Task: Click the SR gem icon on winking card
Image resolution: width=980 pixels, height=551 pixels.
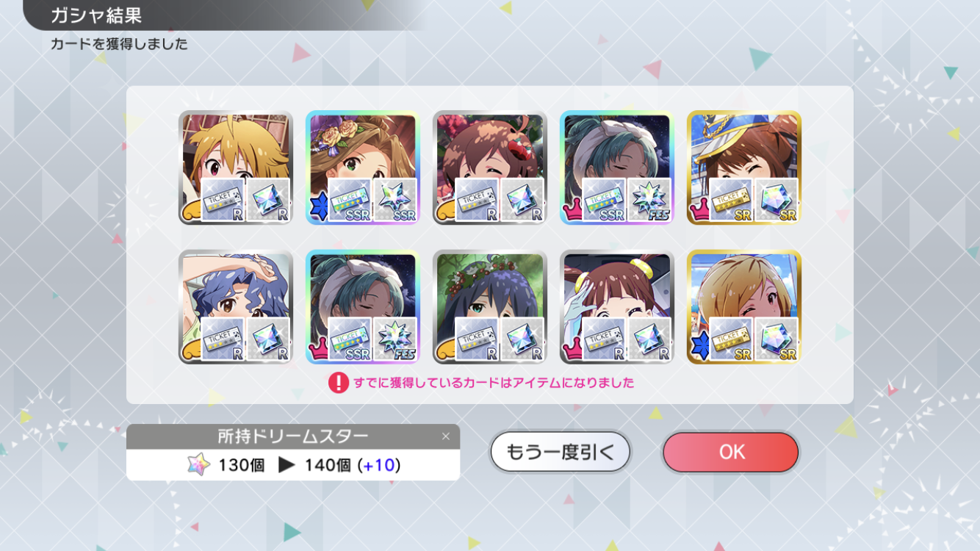Action: coord(777,339)
